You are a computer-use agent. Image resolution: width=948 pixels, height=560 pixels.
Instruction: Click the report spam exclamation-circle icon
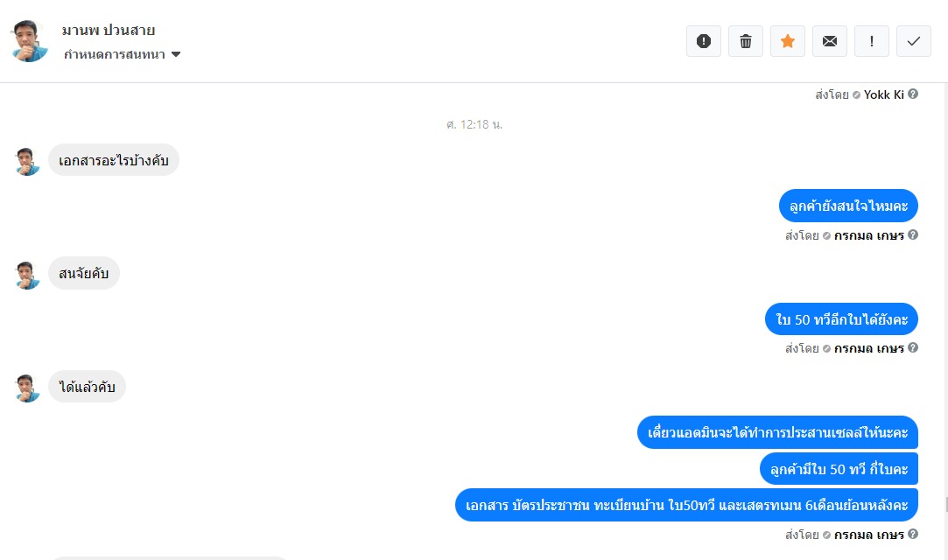pos(703,41)
